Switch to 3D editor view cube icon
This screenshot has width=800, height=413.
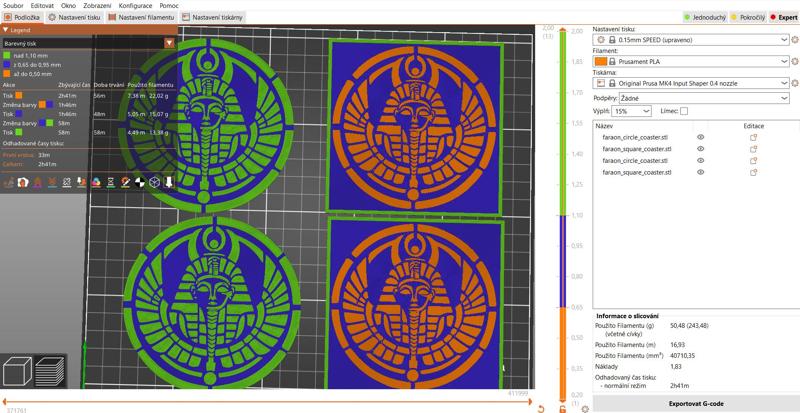tap(17, 371)
